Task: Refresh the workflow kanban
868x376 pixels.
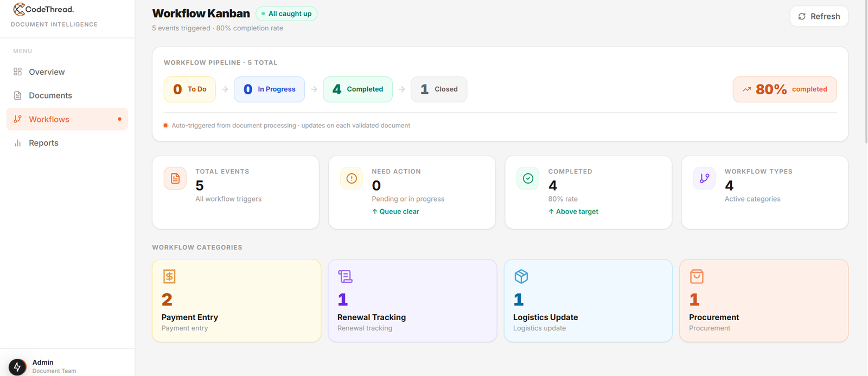Action: [819, 16]
